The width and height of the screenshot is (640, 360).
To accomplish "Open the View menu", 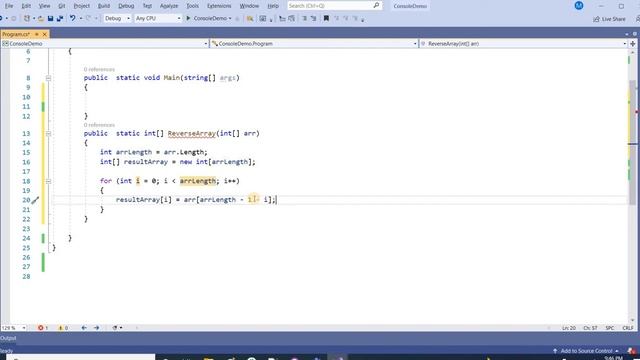I will point(44,6).
